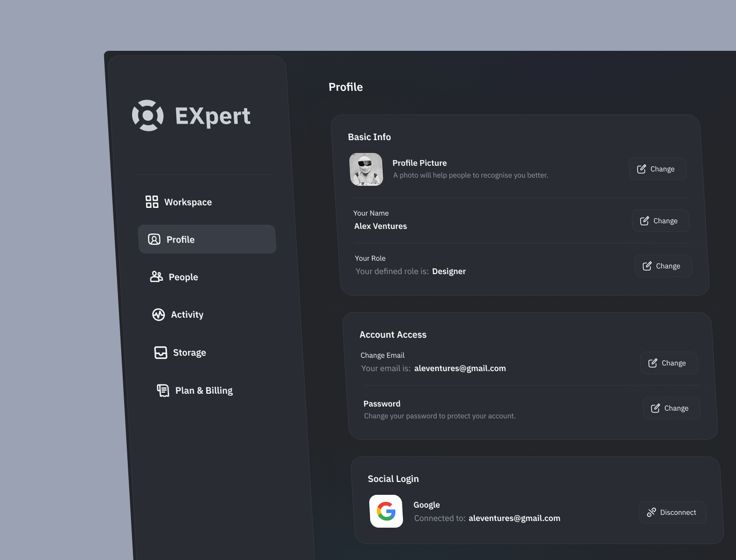Click the broken-link icon in Disconnect button
The width and height of the screenshot is (736, 560).
coord(651,512)
